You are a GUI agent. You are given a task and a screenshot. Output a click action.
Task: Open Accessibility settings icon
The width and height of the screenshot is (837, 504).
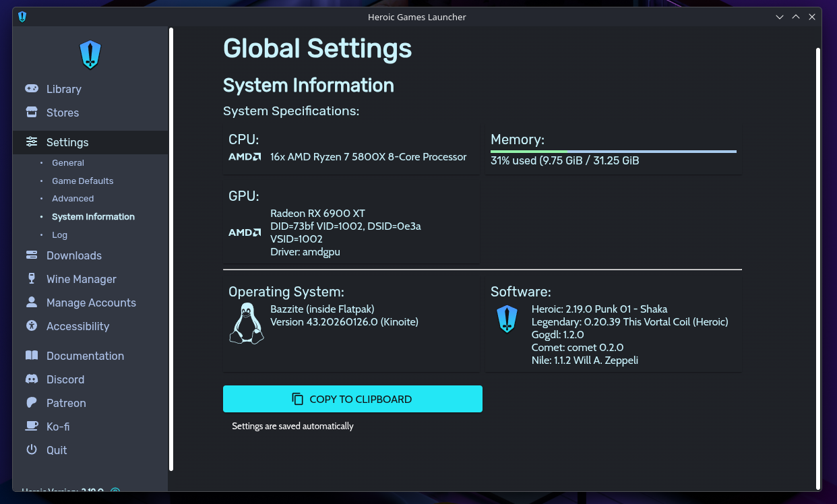coord(31,326)
